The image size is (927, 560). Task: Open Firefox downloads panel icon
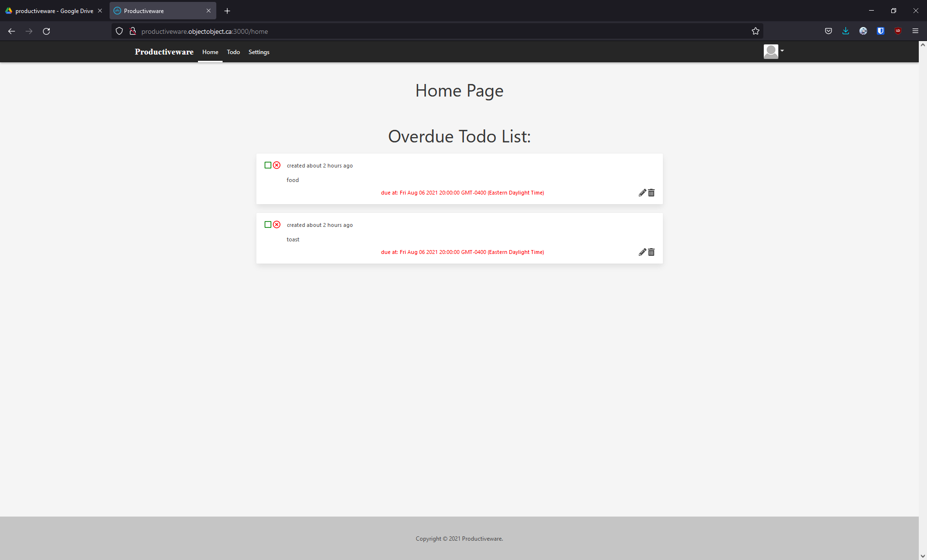click(846, 31)
